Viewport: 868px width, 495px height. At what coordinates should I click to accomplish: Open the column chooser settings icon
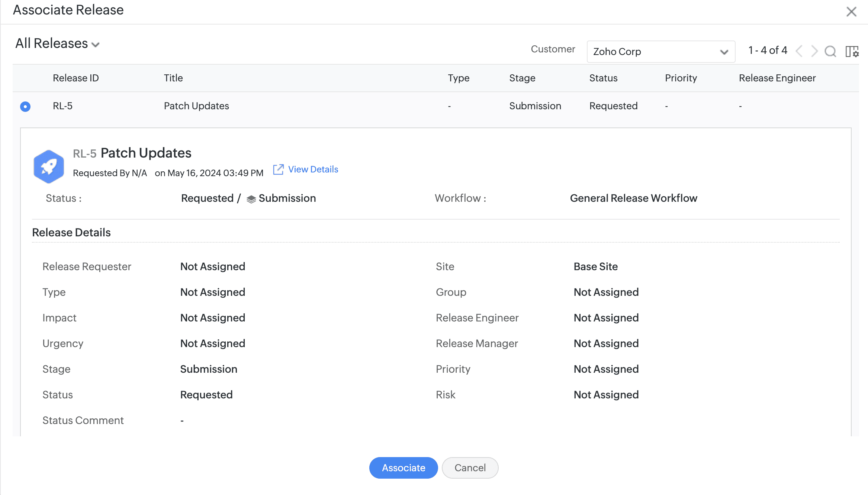[852, 51]
